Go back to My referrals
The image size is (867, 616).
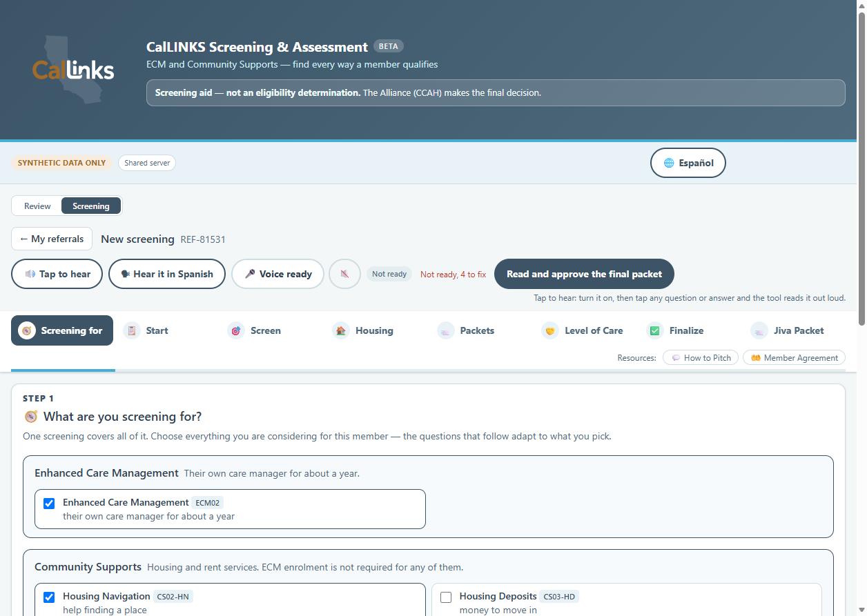[52, 239]
